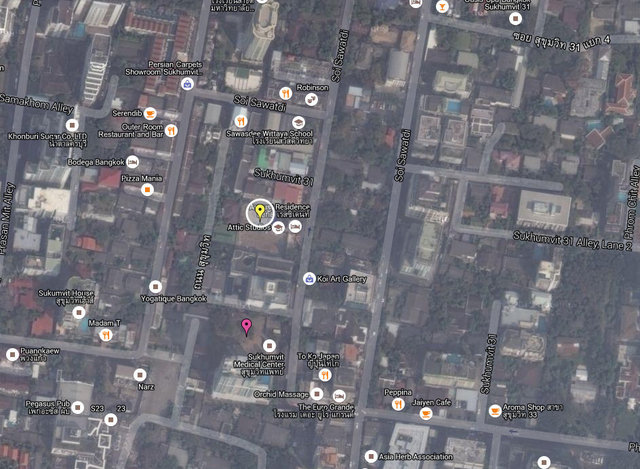The image size is (640, 469).
Task: Click the 'Robinson' label text
Action: click(312, 87)
